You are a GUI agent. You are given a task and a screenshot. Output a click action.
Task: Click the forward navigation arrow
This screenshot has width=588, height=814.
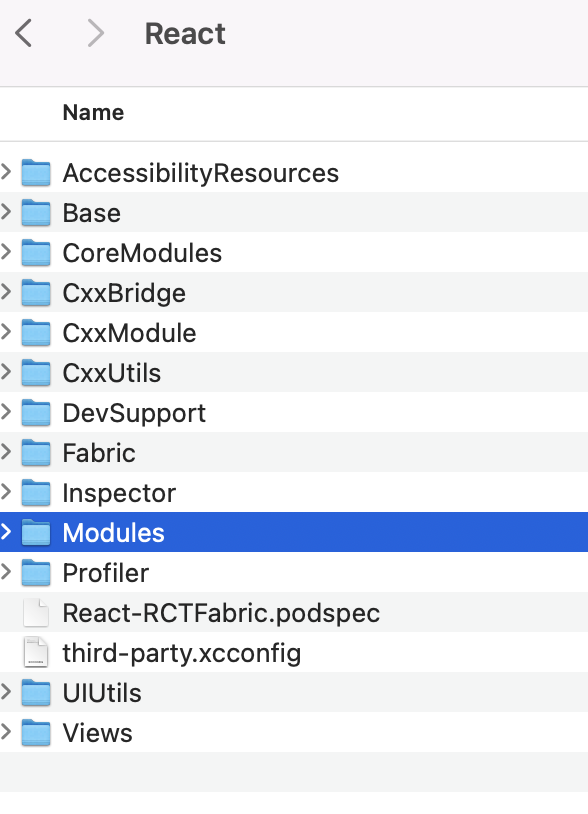pos(94,33)
